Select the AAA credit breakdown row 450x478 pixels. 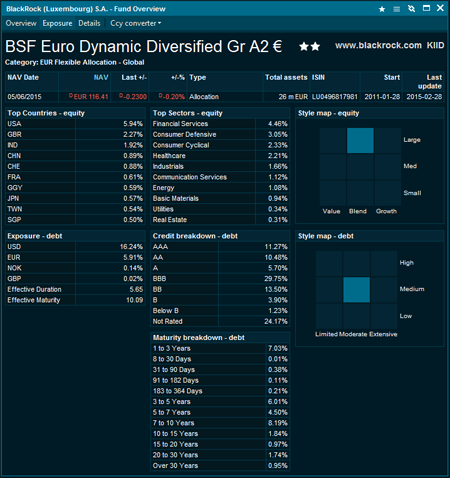220,247
